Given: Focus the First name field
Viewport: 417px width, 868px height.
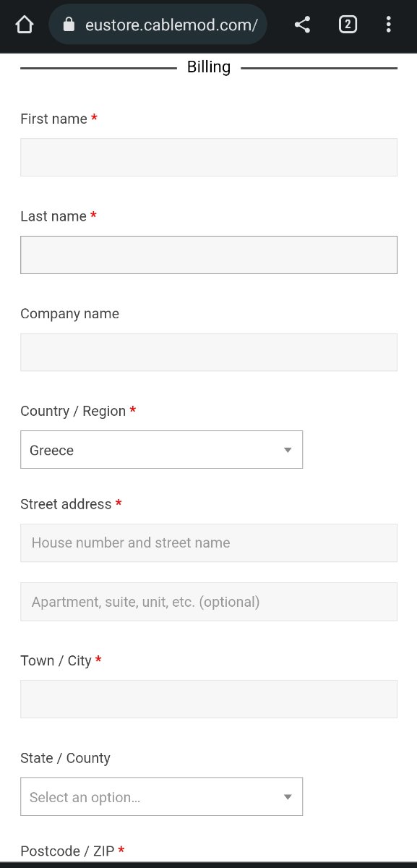Looking at the screenshot, I should coord(209,157).
